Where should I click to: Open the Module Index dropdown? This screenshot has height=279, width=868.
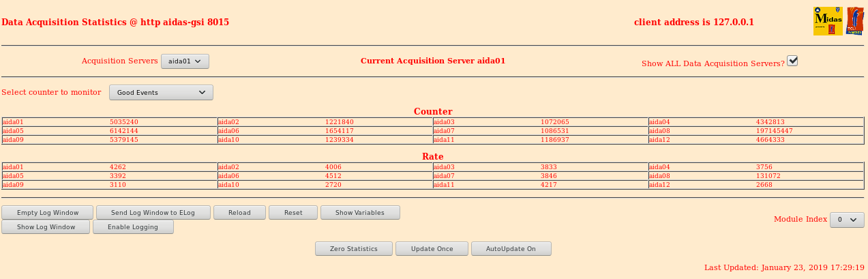pos(847,220)
